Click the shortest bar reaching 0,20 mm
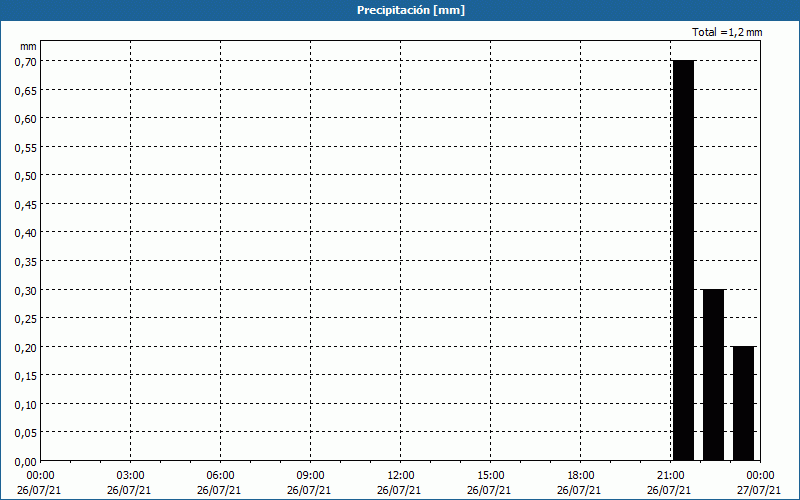The width and height of the screenshot is (800, 500). pyautogui.click(x=743, y=404)
